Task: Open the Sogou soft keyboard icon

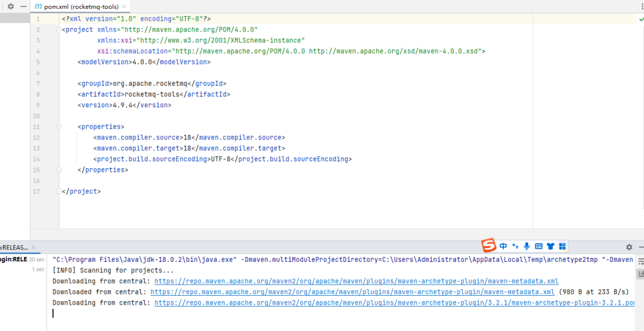Action: 539,246
